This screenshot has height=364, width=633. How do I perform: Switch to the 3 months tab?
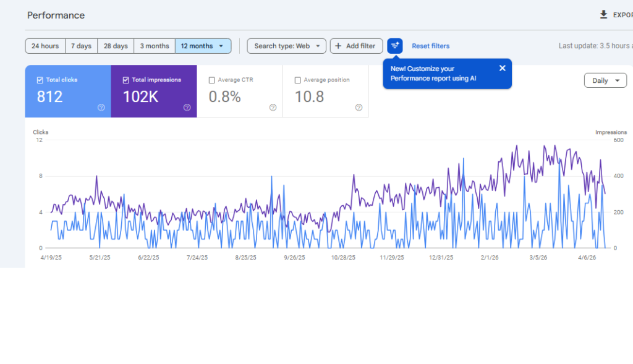pos(154,46)
